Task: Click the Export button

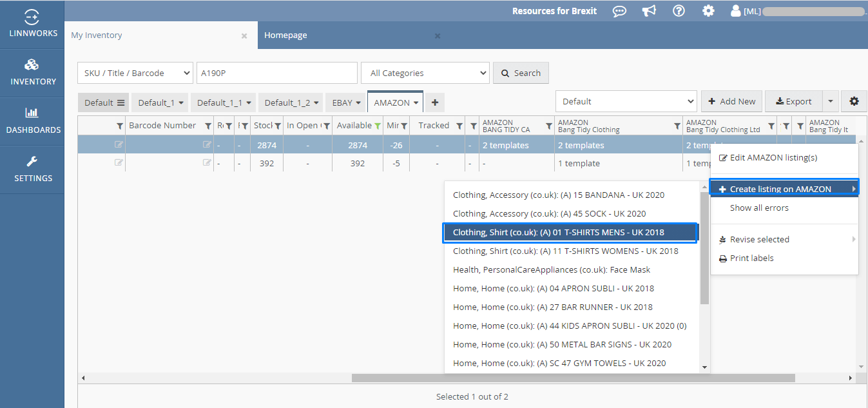Action: tap(794, 101)
